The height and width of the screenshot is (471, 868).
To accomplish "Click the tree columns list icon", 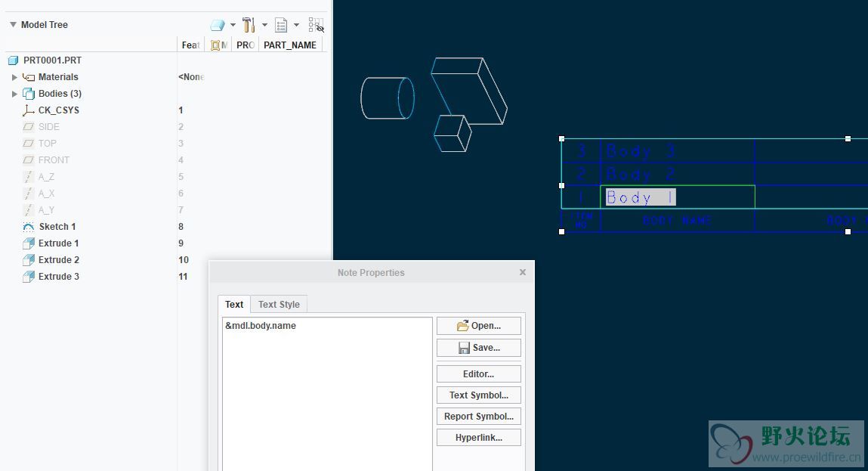I will click(281, 25).
